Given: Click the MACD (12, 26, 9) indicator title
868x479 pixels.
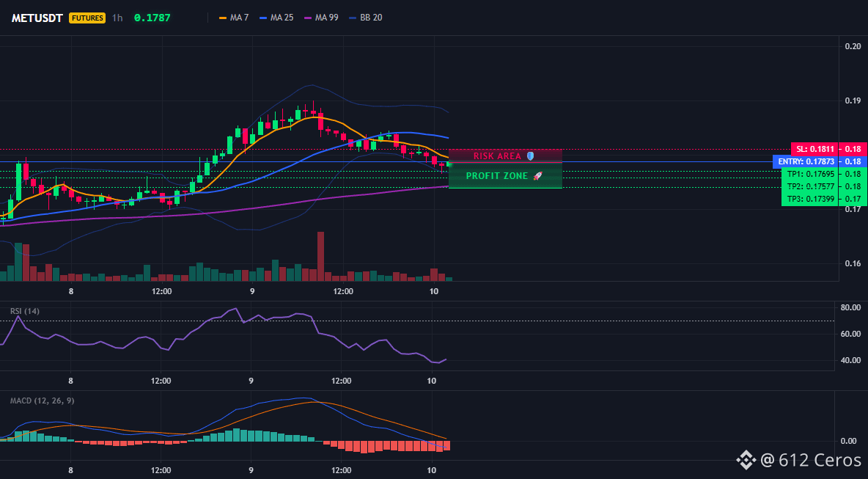Looking at the screenshot, I should (x=42, y=401).
